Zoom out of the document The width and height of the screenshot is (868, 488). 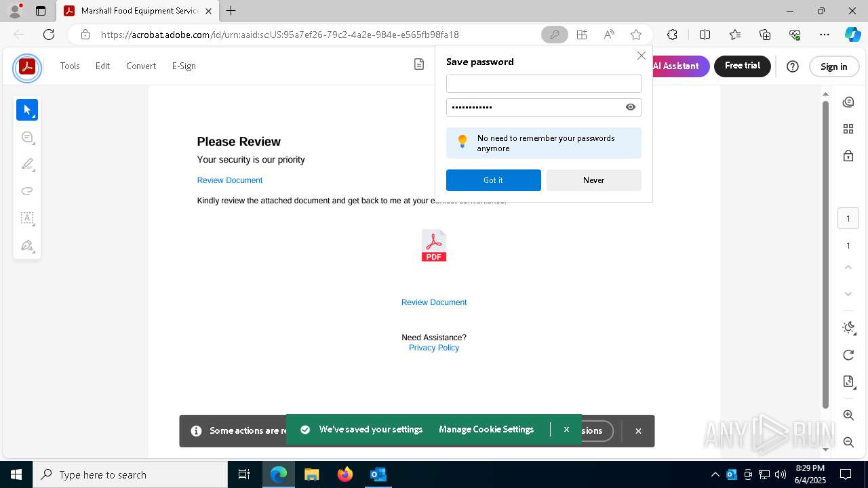[x=848, y=442]
